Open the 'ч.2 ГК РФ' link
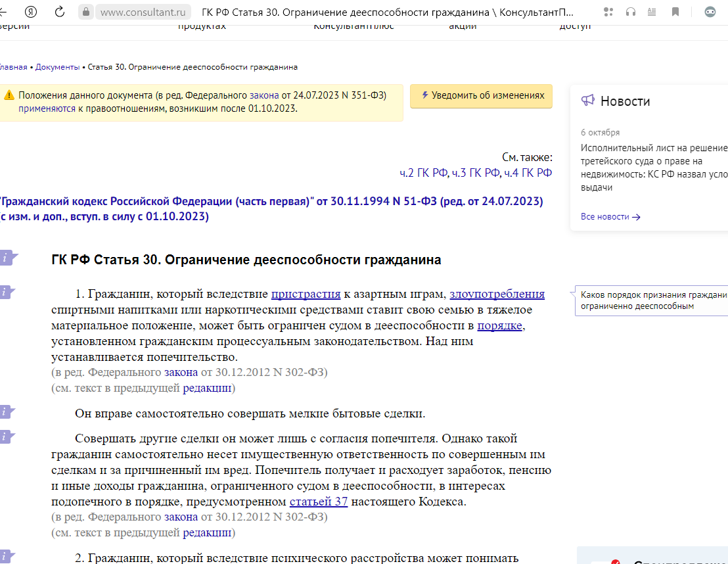This screenshot has width=728, height=564. click(423, 173)
